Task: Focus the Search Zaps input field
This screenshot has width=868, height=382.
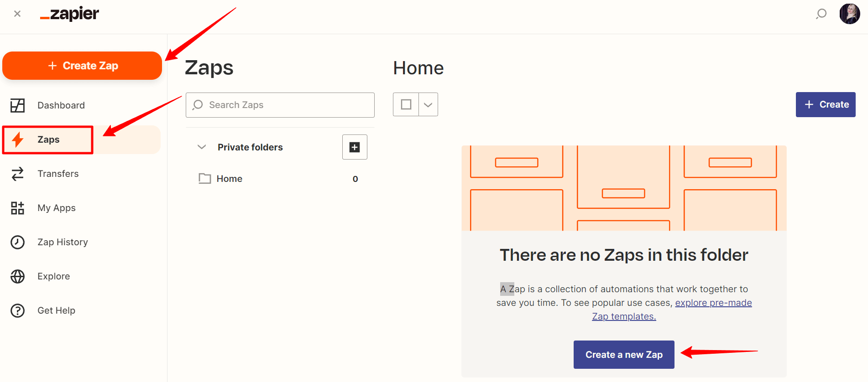Action: 280,105
